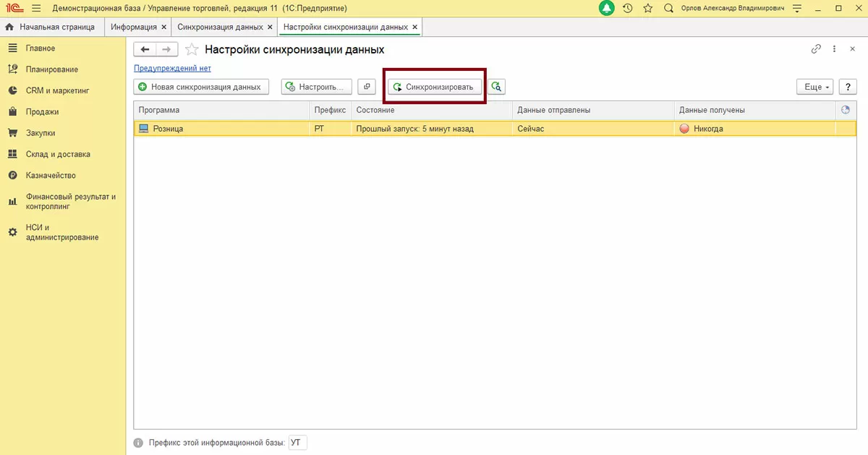Sort by Программа column header
Viewport: 868px width, 455px height.
point(222,110)
